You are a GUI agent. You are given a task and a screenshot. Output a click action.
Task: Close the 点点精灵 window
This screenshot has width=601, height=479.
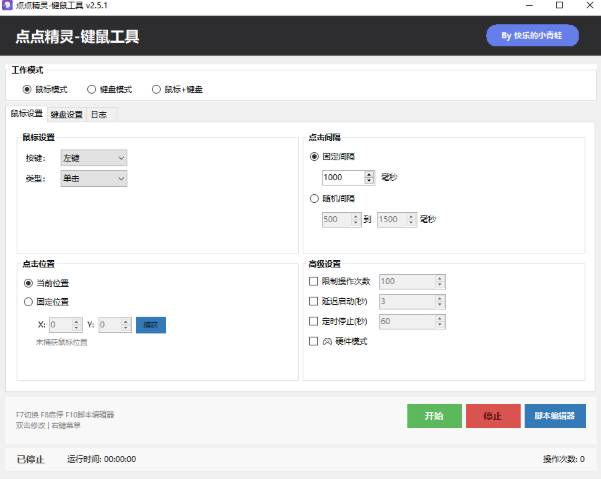[590, 5]
